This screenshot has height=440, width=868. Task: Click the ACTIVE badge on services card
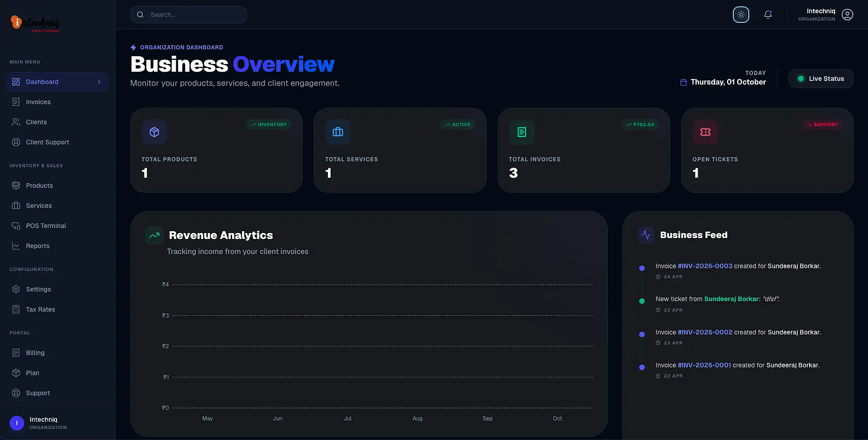click(x=458, y=124)
